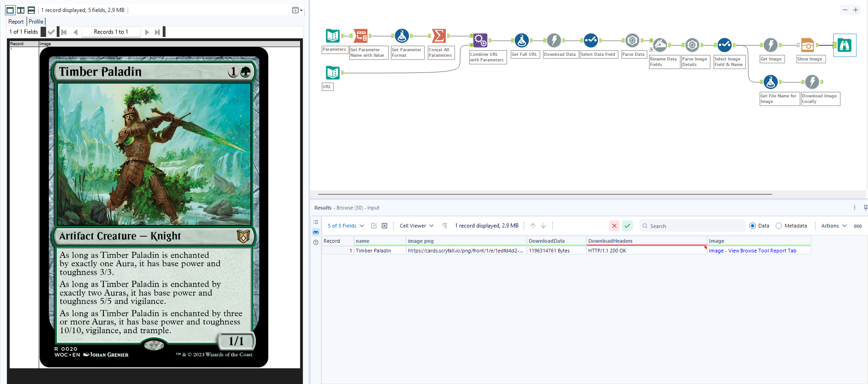This screenshot has width=868, height=384.
Task: Select the Parse Data tool
Action: pos(632,40)
